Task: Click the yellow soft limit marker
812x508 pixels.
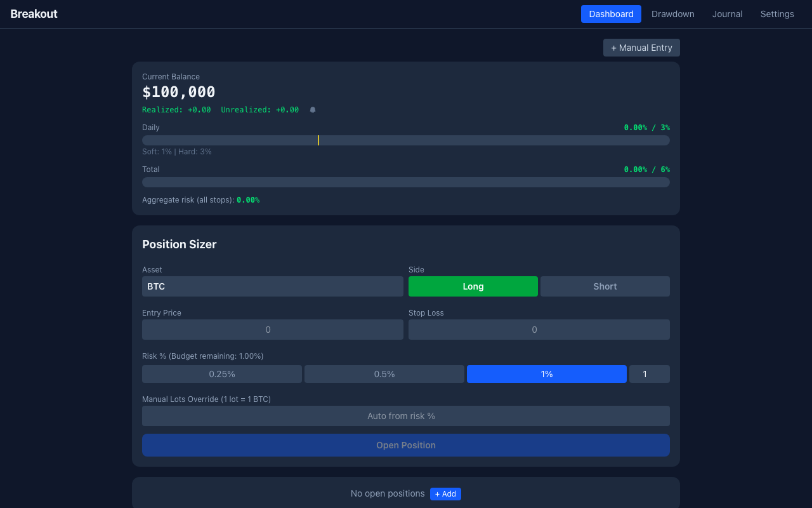Action: coord(318,140)
